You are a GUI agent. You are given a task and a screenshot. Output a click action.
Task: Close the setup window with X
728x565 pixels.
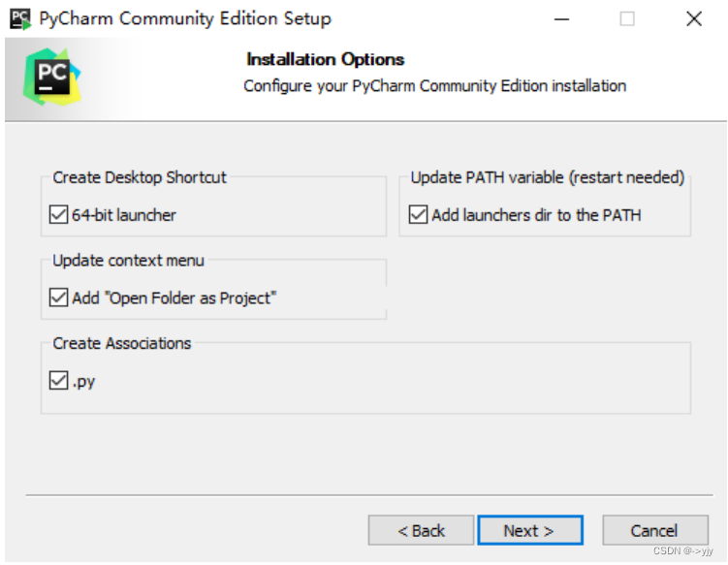[x=694, y=19]
